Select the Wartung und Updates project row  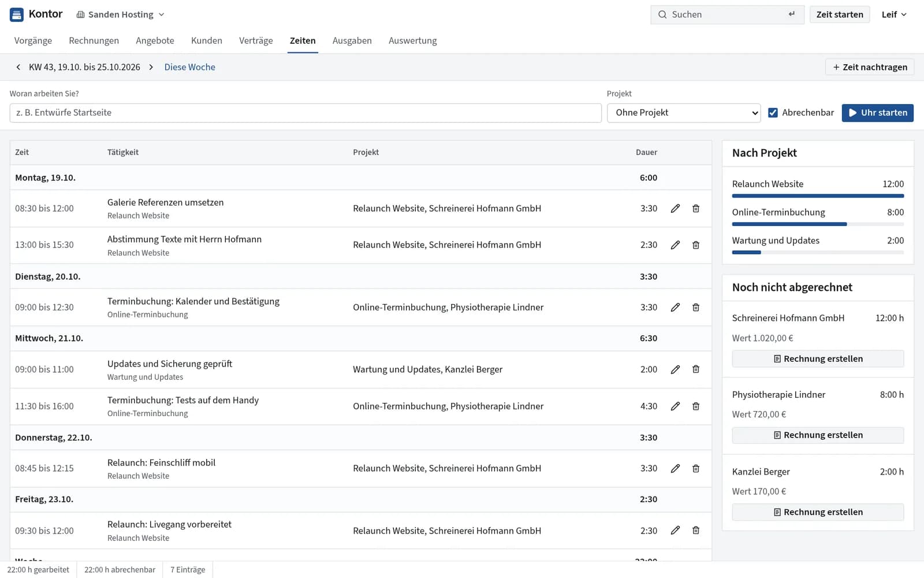[818, 244]
